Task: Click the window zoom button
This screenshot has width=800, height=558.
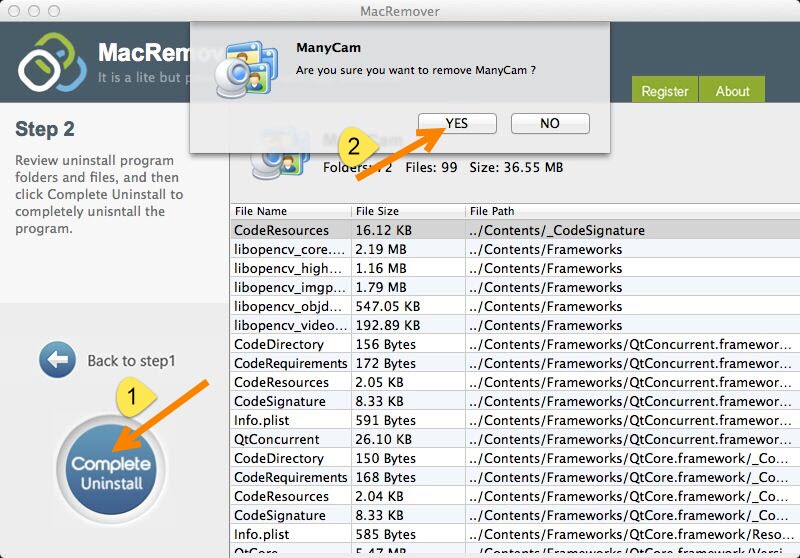Action: tap(54, 11)
